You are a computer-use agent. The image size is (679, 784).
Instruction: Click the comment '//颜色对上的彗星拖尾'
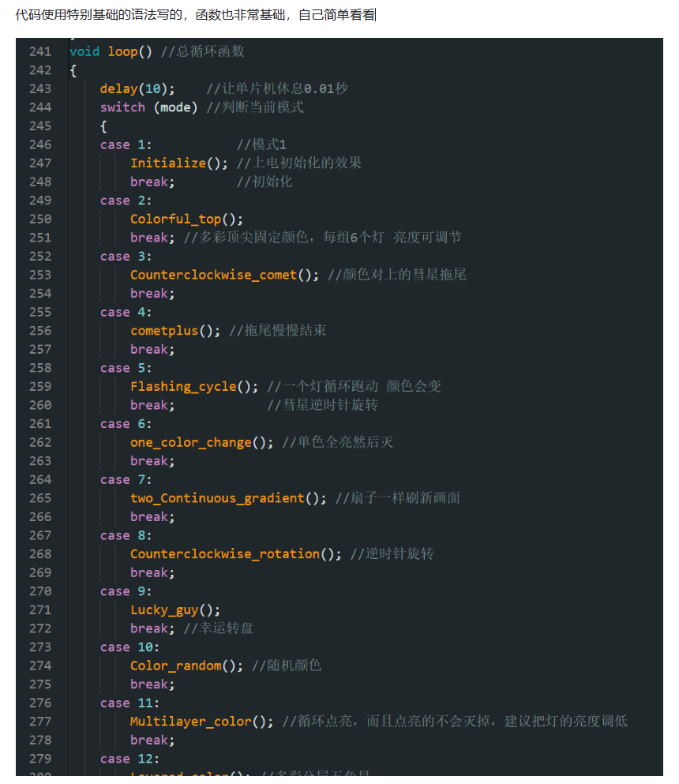click(397, 275)
